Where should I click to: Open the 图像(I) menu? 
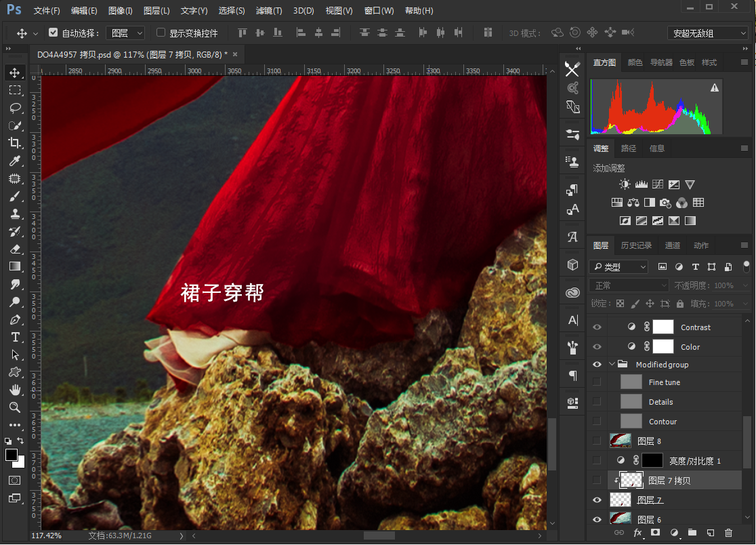point(121,11)
